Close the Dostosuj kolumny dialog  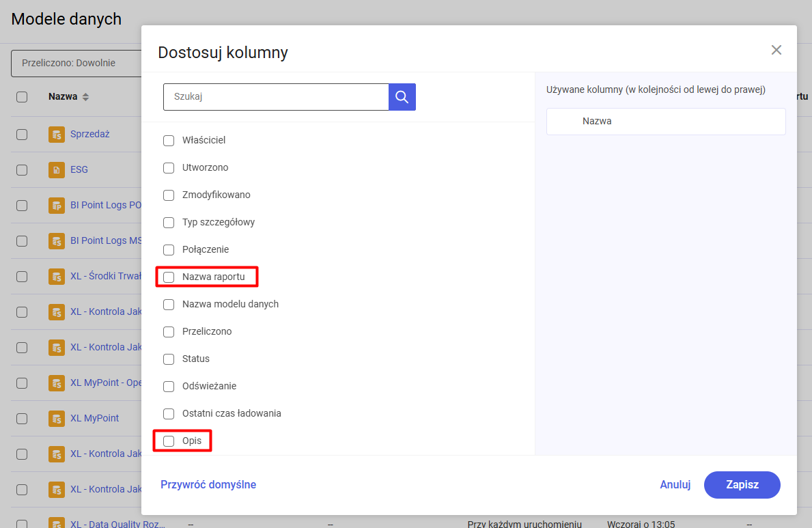[x=776, y=50]
